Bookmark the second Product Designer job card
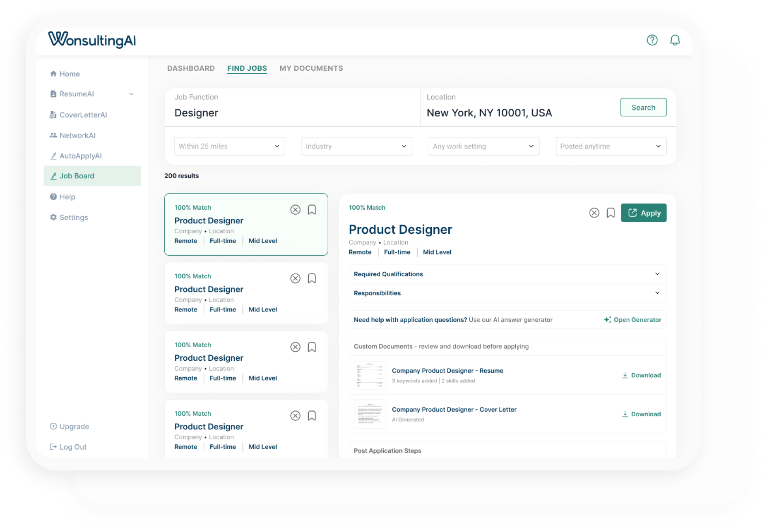This screenshot has height=532, width=767. (x=312, y=279)
